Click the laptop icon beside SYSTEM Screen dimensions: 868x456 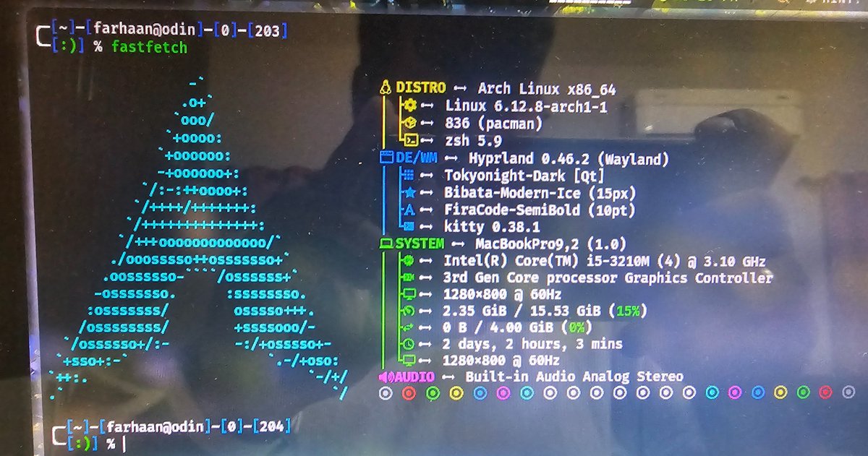click(x=386, y=244)
